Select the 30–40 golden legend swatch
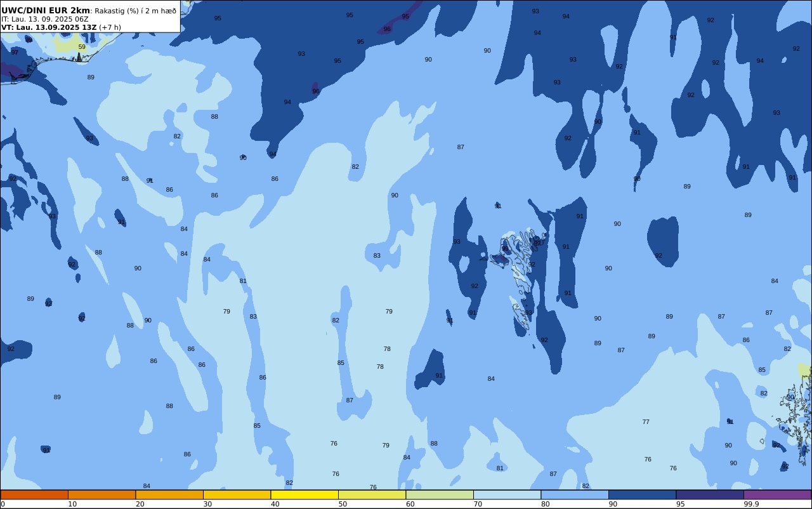The image size is (812, 509). 237,494
